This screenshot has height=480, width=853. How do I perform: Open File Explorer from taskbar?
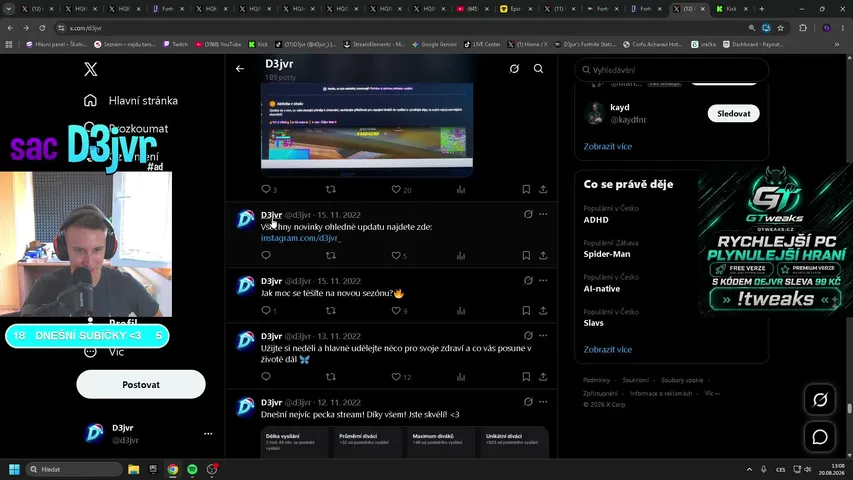coord(133,469)
